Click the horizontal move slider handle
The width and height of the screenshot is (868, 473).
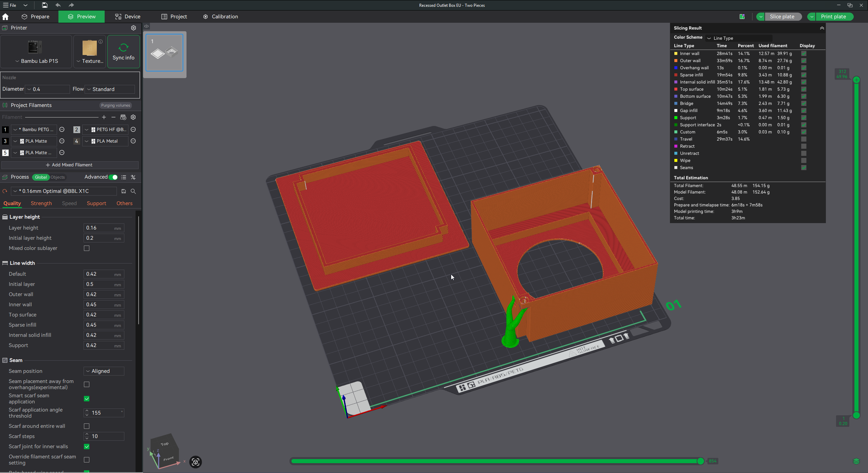700,461
